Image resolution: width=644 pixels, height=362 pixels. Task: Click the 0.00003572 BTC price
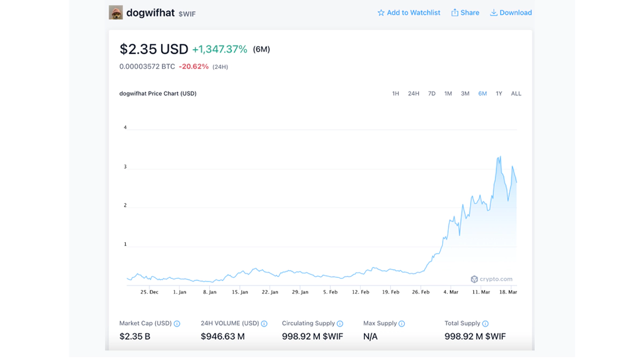click(147, 67)
